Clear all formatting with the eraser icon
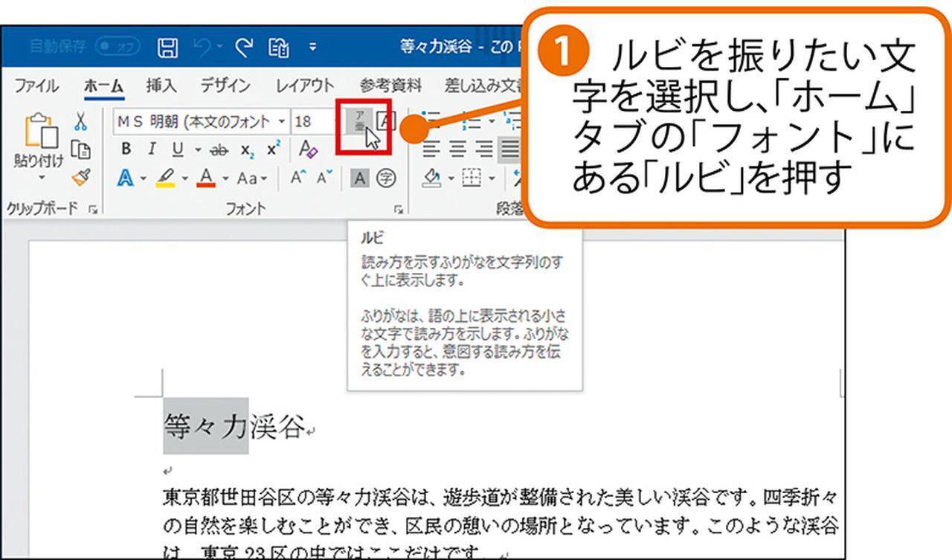The width and height of the screenshot is (952, 560). pyautogui.click(x=308, y=149)
